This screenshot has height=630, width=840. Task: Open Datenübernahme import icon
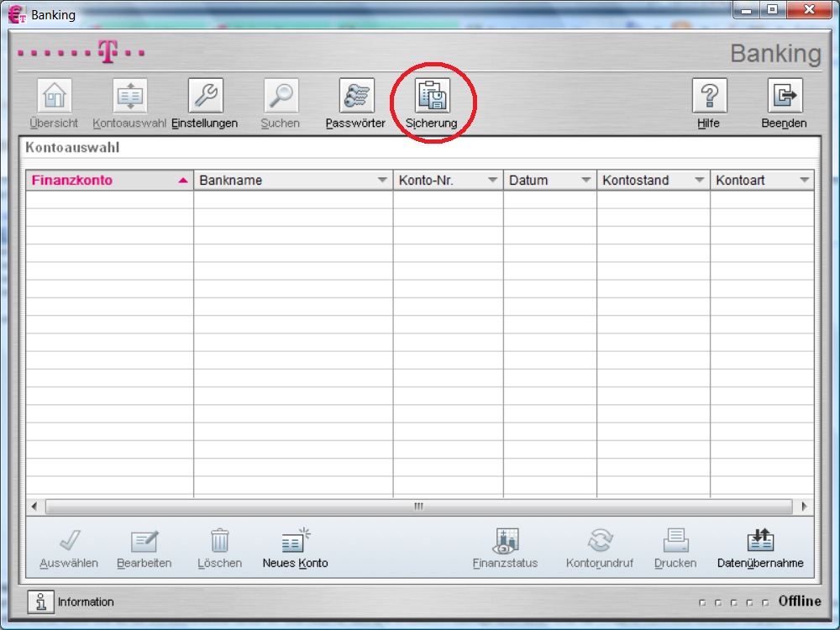tap(761, 541)
